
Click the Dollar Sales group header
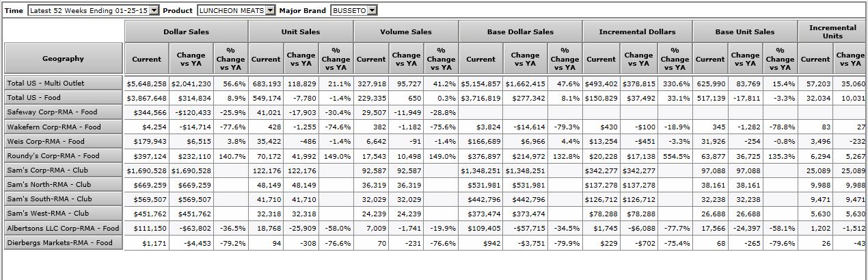[186, 31]
